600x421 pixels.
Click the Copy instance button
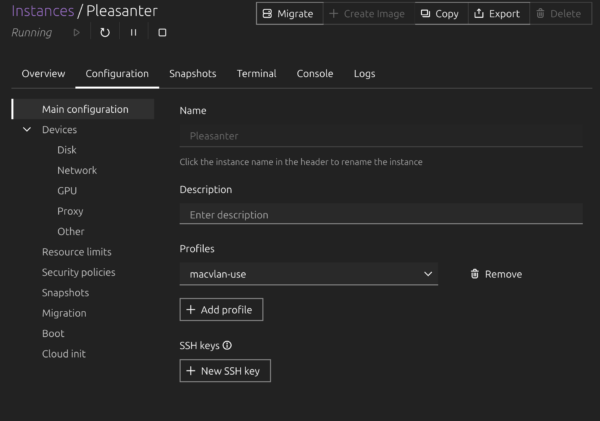pyautogui.click(x=439, y=14)
